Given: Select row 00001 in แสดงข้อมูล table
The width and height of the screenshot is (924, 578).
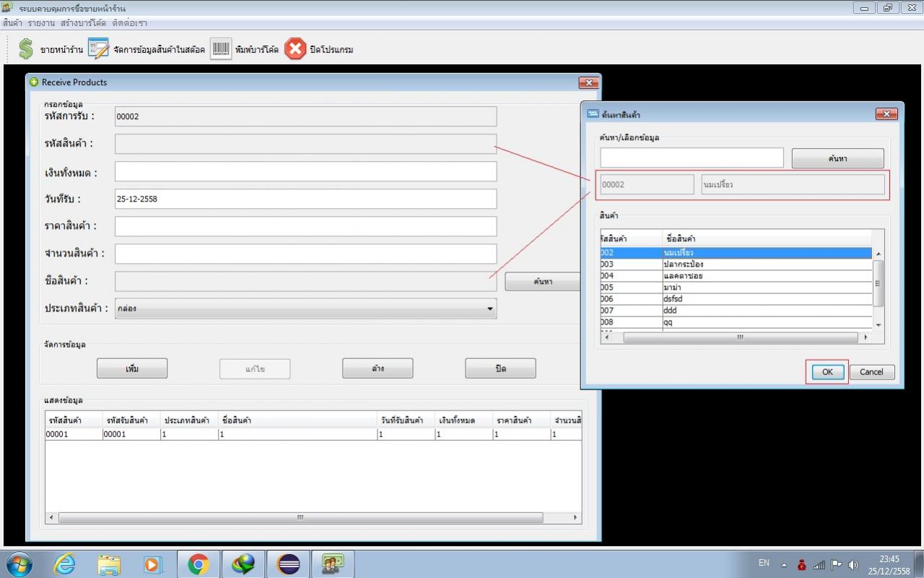Looking at the screenshot, I should click(x=313, y=434).
